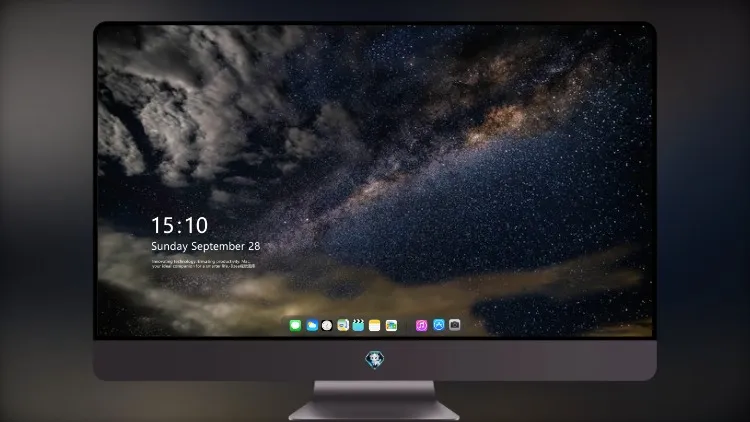Image resolution: width=750 pixels, height=422 pixels.
Task: Click the small slogan text below the date
Action: 203,264
